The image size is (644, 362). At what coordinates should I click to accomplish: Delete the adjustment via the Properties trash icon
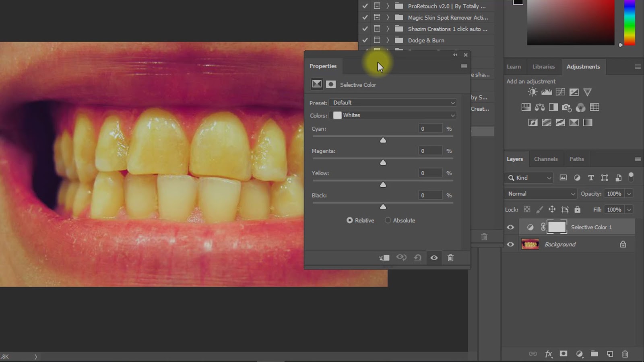(451, 258)
